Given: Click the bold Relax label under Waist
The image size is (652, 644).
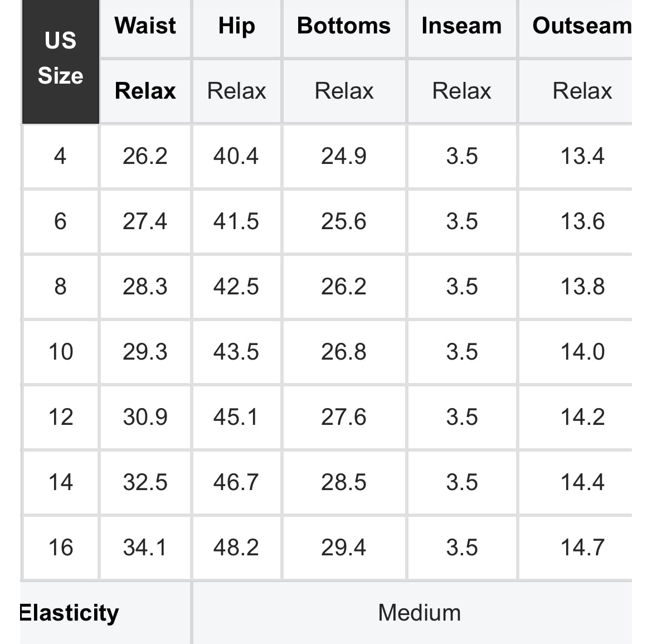Looking at the screenshot, I should click(145, 91).
